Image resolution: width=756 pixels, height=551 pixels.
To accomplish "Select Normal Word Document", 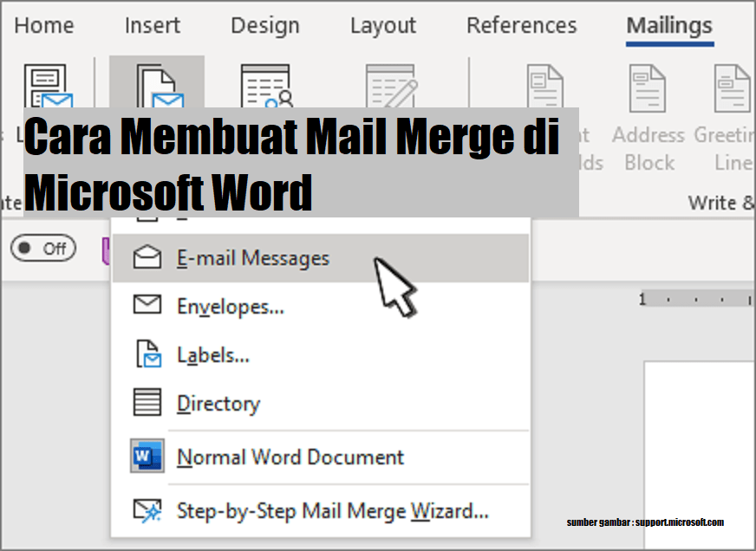I will point(321,457).
